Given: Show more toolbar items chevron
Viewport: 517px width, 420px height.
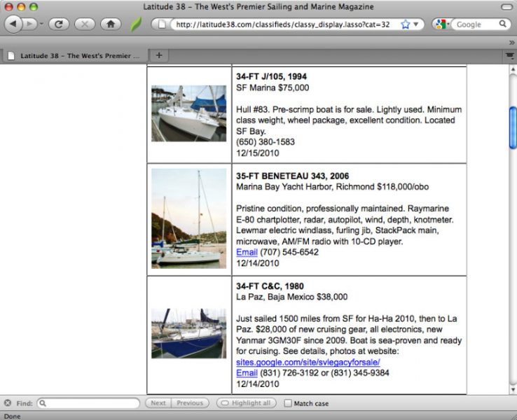Looking at the screenshot, I should [x=511, y=43].
